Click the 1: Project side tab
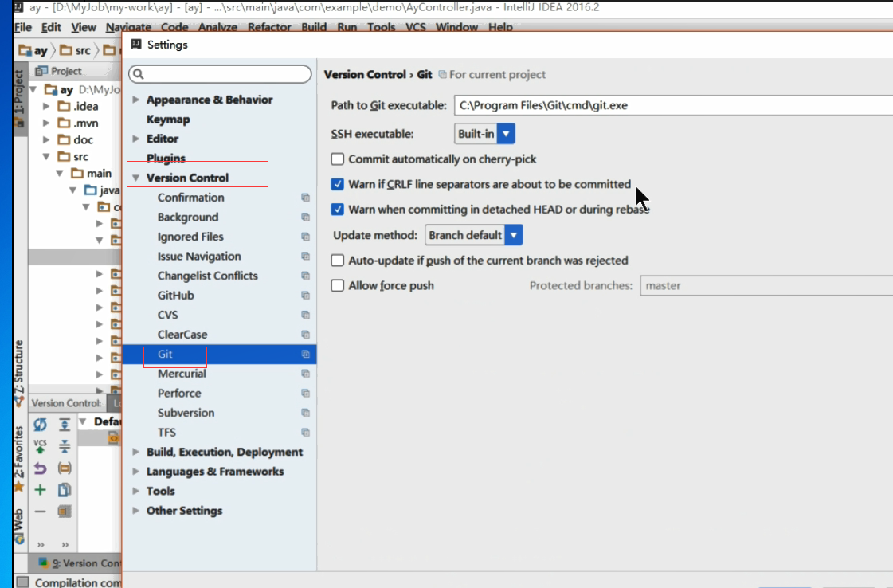Screen dimensions: 893x588 click(19, 98)
